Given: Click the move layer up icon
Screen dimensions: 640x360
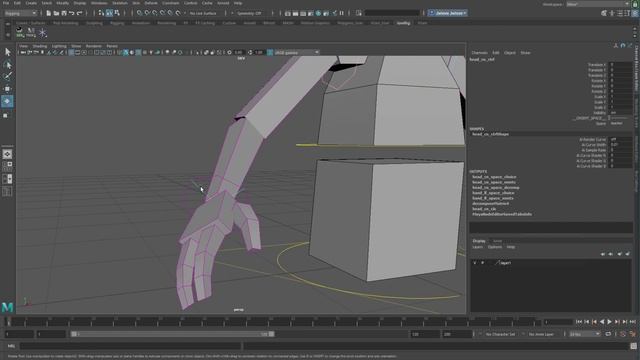Looking at the screenshot, I should [603, 254].
